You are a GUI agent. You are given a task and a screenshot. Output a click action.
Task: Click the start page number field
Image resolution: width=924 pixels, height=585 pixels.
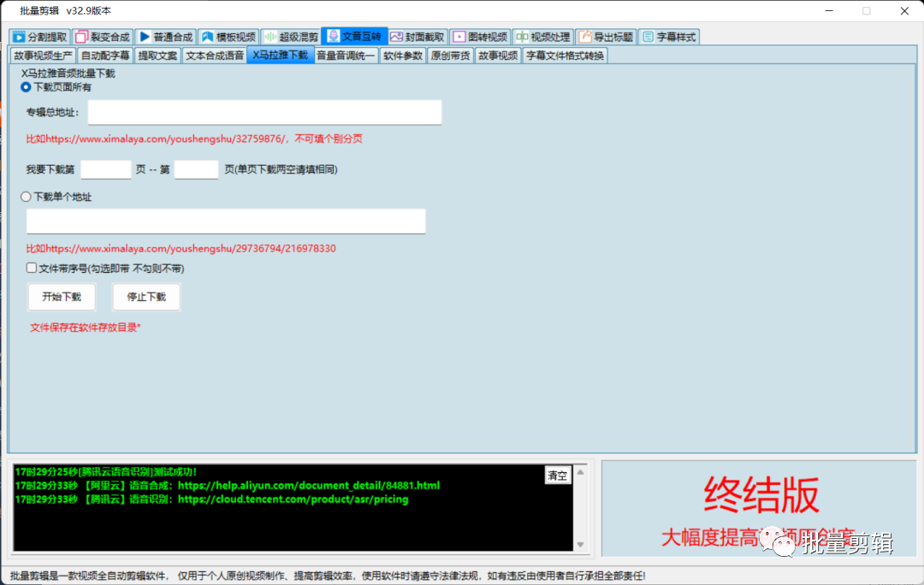click(x=105, y=169)
